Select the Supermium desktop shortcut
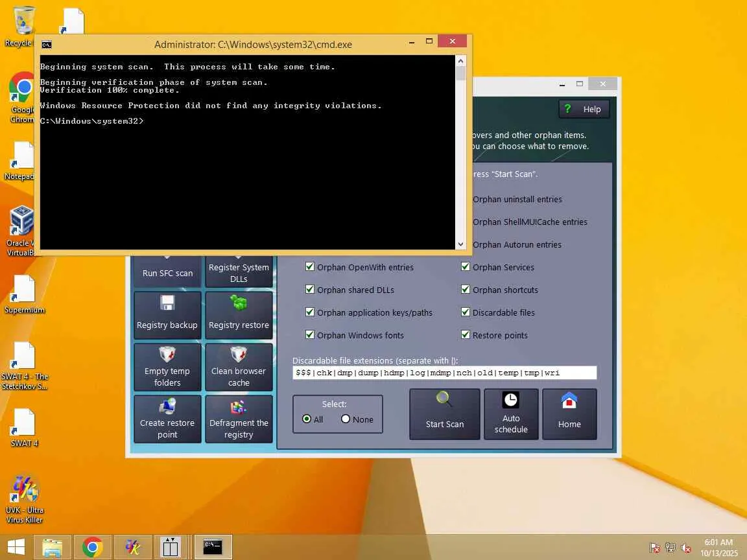Screen dimensions: 747x560 24,294
